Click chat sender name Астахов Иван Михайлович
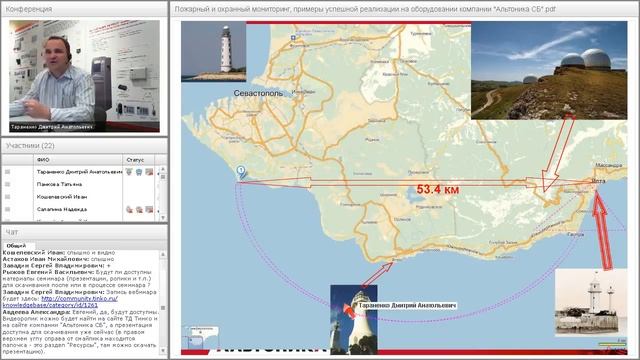 pyautogui.click(x=46, y=259)
